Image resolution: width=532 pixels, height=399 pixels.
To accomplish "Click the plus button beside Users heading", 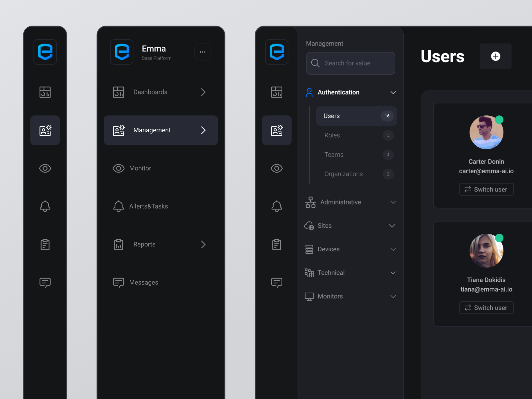I will (495, 56).
